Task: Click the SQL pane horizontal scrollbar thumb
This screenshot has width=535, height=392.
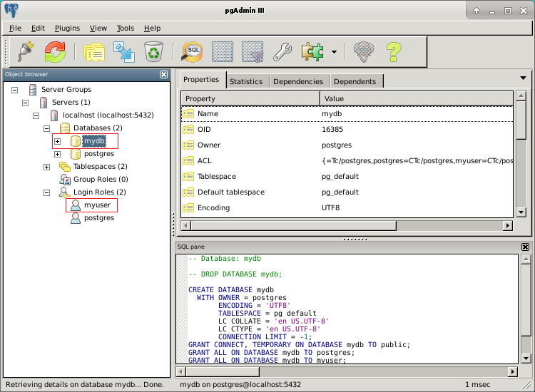Action: click(x=223, y=371)
